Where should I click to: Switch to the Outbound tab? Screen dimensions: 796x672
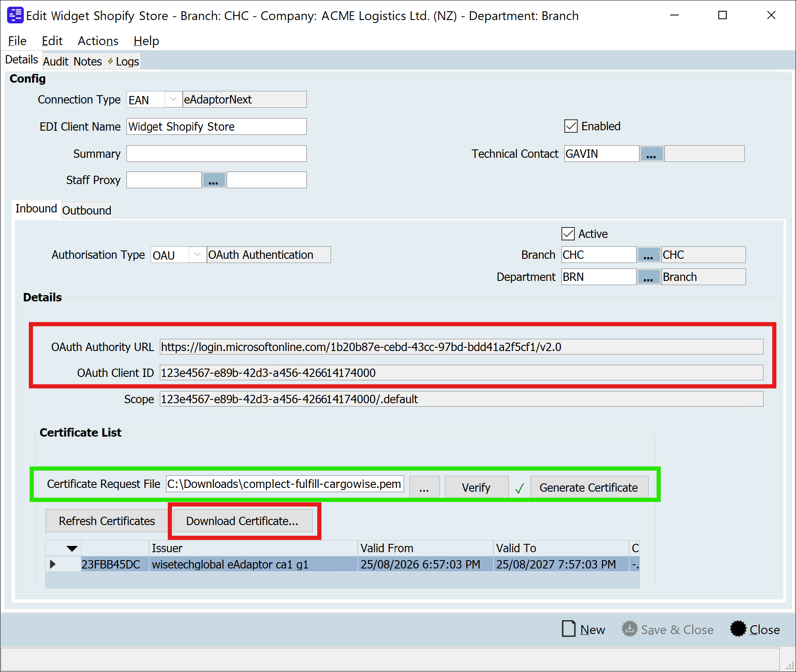pos(87,210)
